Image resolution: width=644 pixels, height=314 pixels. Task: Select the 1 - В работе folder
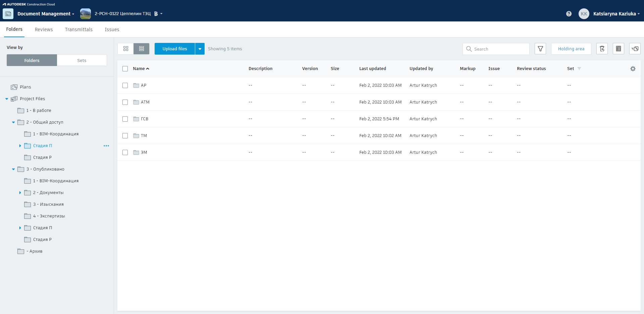(x=39, y=111)
